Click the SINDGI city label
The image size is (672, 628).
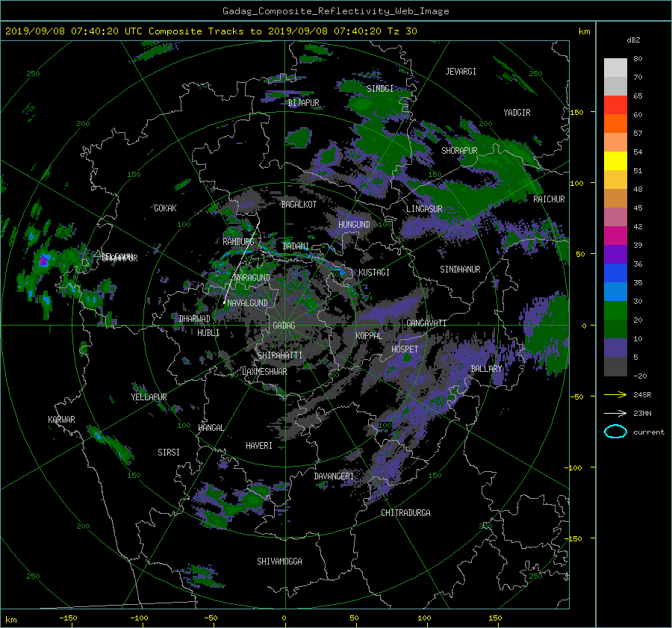(x=380, y=89)
